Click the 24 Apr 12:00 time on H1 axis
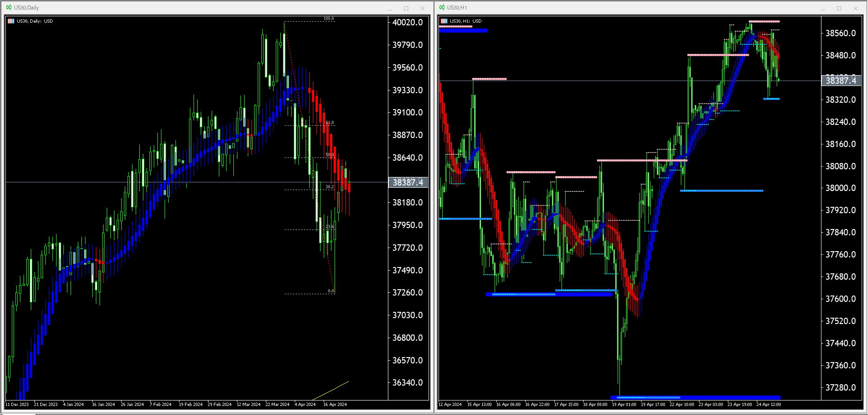 [x=769, y=405]
